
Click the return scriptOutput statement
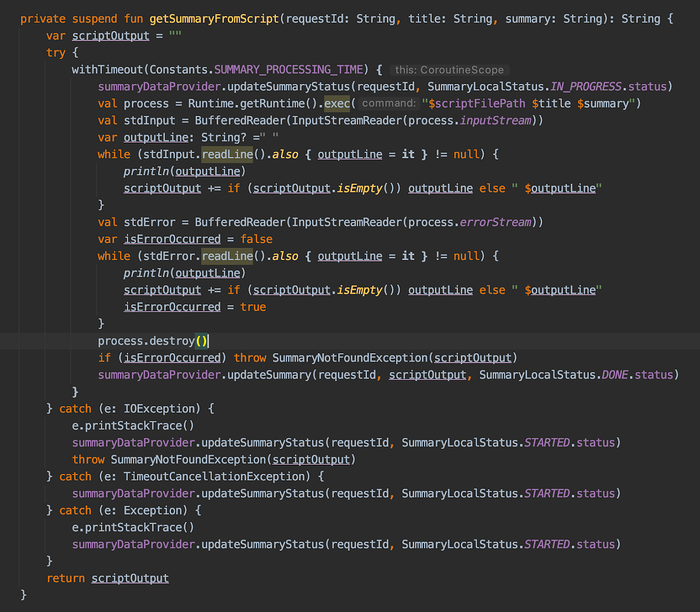click(x=108, y=578)
